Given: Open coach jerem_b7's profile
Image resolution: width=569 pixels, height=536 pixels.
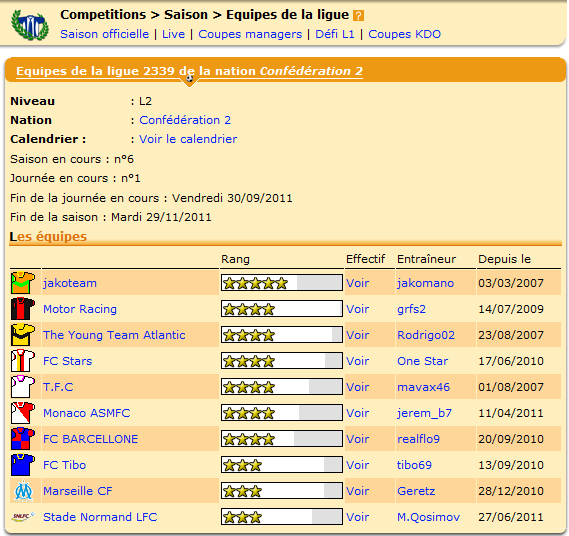Looking at the screenshot, I should coord(425,413).
